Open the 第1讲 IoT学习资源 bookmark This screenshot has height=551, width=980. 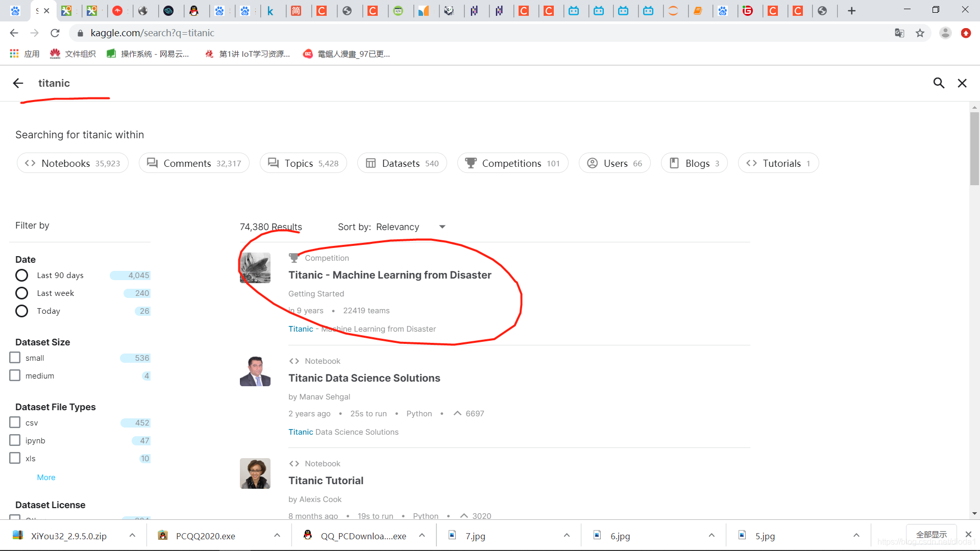[248, 54]
